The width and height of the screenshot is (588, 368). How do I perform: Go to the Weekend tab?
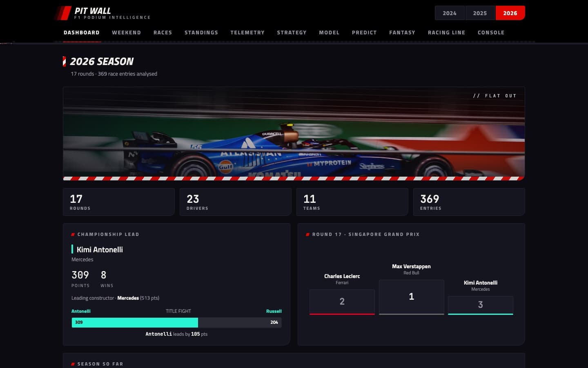pyautogui.click(x=127, y=33)
